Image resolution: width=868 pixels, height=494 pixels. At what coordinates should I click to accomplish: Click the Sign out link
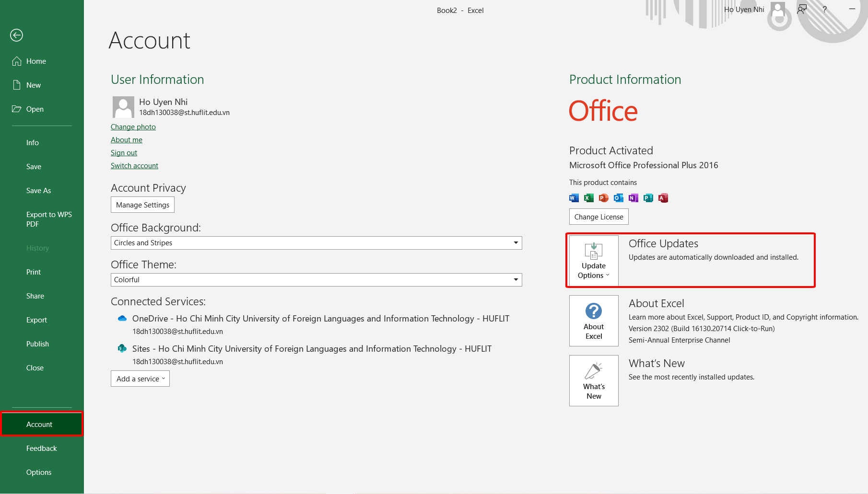[x=123, y=152]
